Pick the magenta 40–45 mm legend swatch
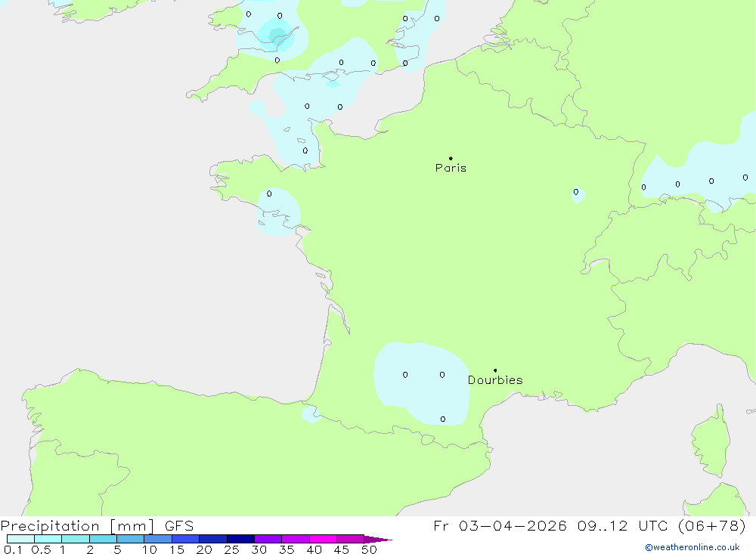 (323, 539)
